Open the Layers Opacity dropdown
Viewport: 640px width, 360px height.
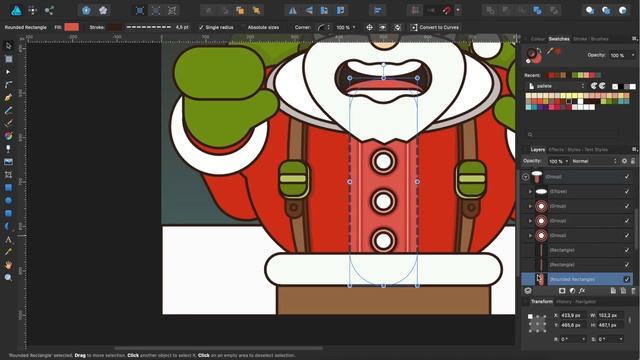click(567, 161)
